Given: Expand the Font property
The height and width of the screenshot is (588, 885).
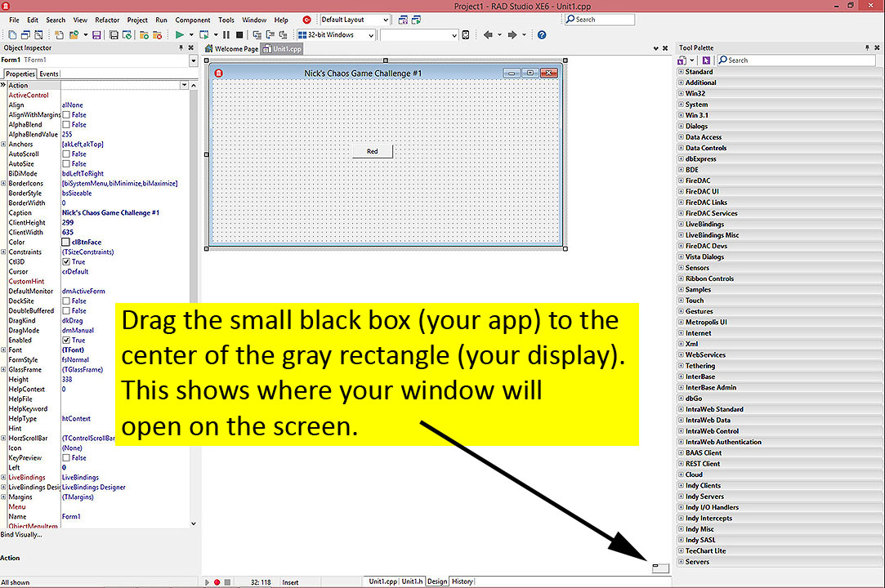Looking at the screenshot, I should [x=3, y=350].
